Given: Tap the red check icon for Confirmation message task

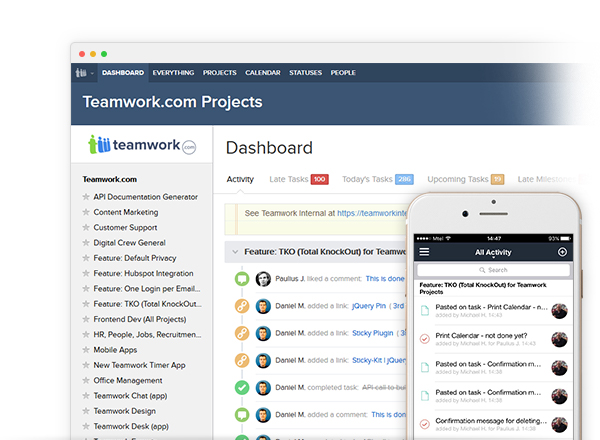Looking at the screenshot, I should [425, 424].
